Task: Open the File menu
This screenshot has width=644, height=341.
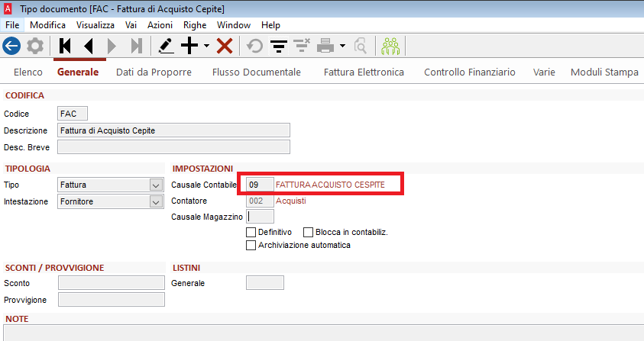Action: pos(12,25)
